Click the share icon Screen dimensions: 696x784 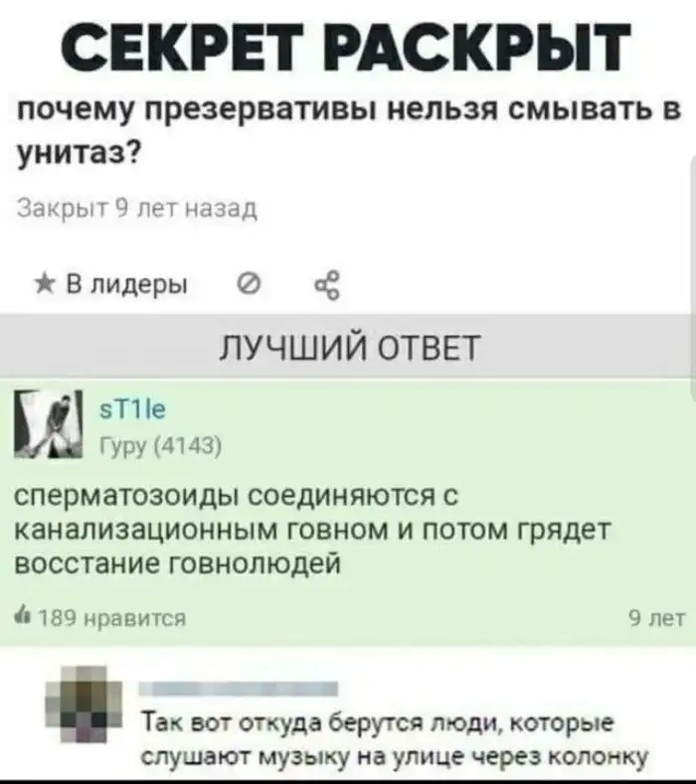point(328,286)
